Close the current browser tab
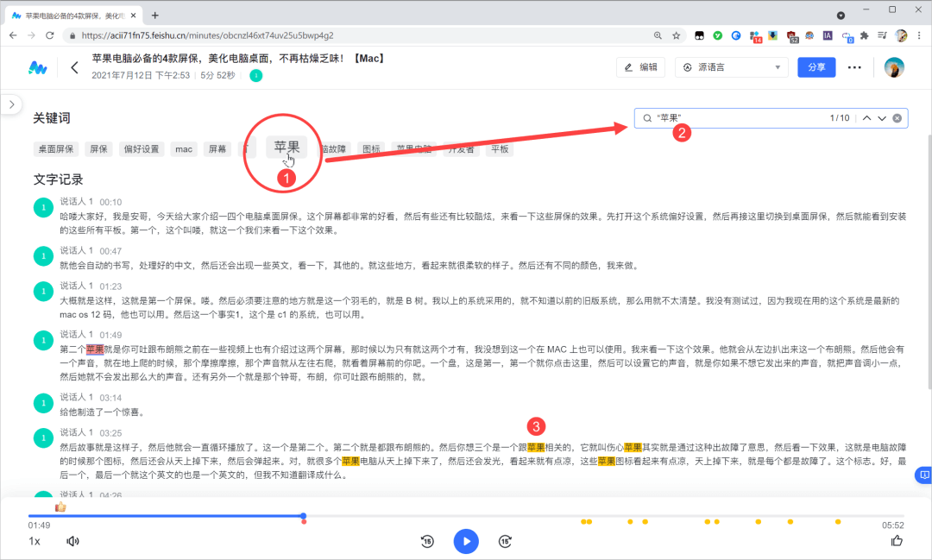This screenshot has height=560, width=932. tap(133, 16)
